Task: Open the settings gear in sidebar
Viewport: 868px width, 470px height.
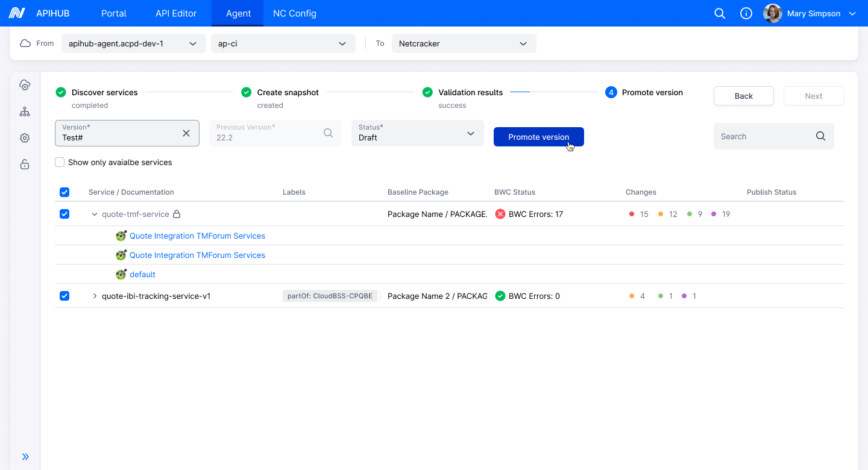Action: [x=25, y=138]
